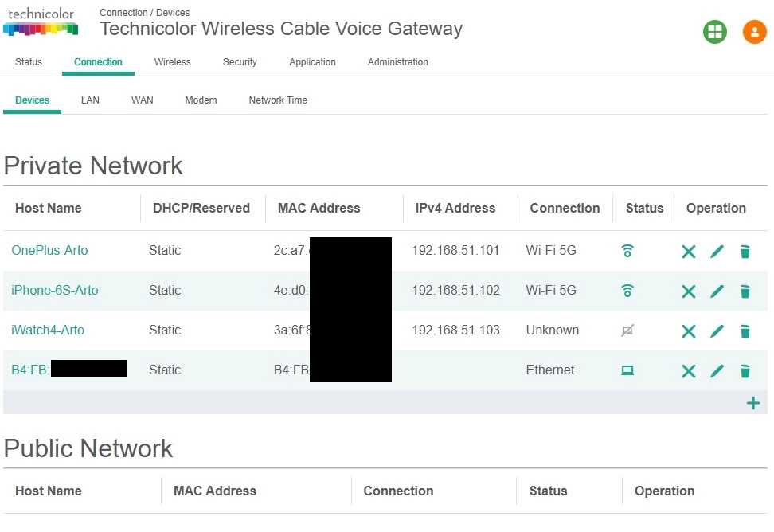Open the orange user account icon
Viewport: 774px width, 532px height.
point(754,32)
